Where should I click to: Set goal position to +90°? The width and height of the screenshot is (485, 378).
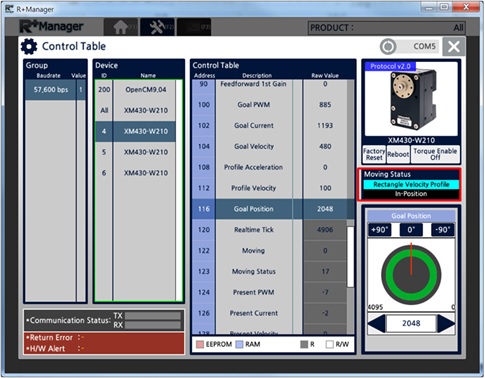click(380, 230)
